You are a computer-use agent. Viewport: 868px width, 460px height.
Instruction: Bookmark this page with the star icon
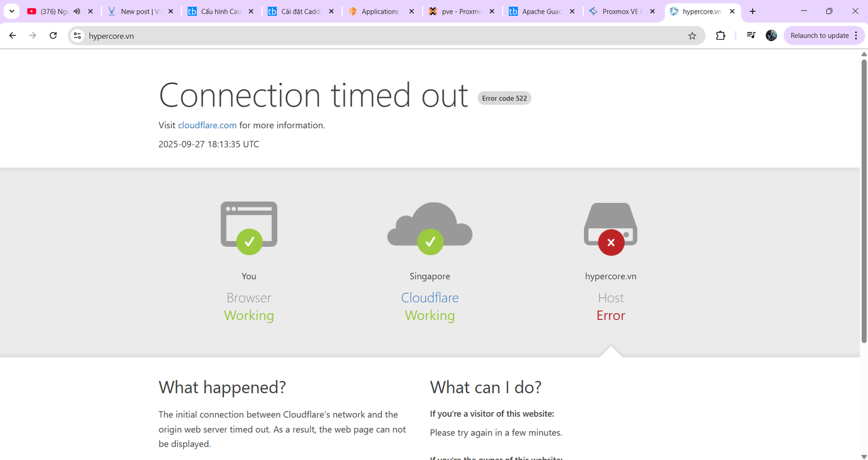[x=692, y=36]
